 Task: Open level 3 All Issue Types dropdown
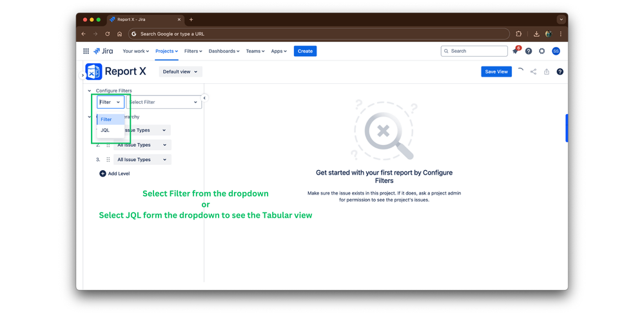coord(142,160)
